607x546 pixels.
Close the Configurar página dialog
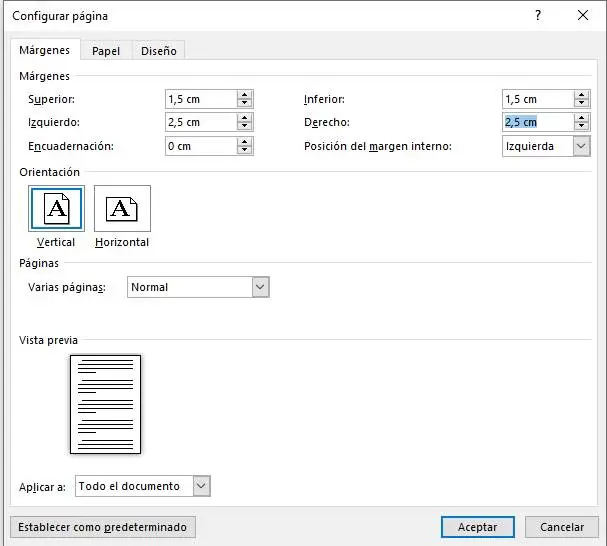(x=583, y=15)
